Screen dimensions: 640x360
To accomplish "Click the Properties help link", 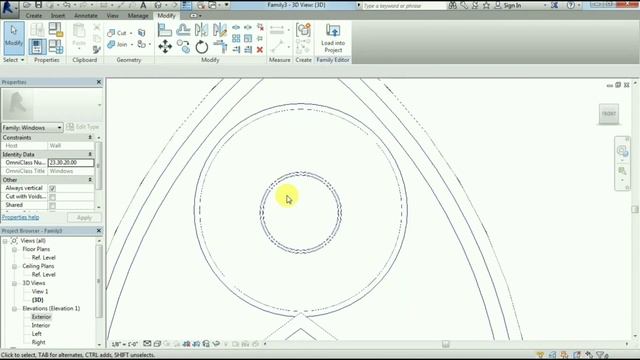I will 20,218.
